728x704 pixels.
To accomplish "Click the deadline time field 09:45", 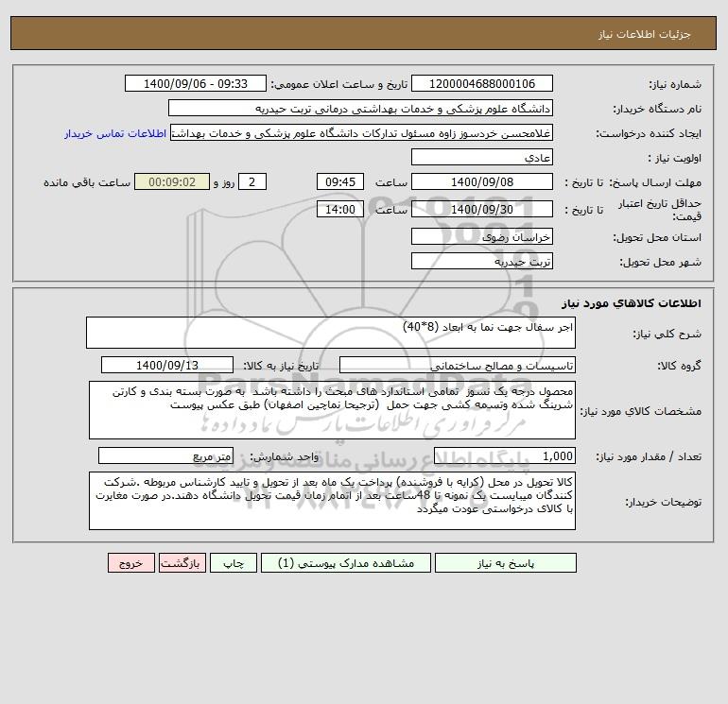I will [x=340, y=182].
